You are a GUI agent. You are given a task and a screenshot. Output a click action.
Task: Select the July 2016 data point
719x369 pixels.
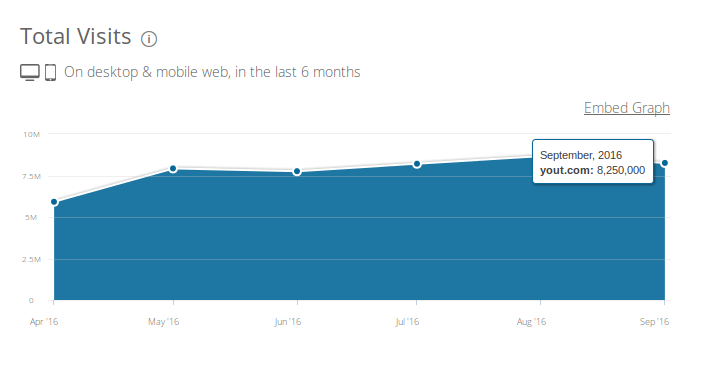pos(417,164)
